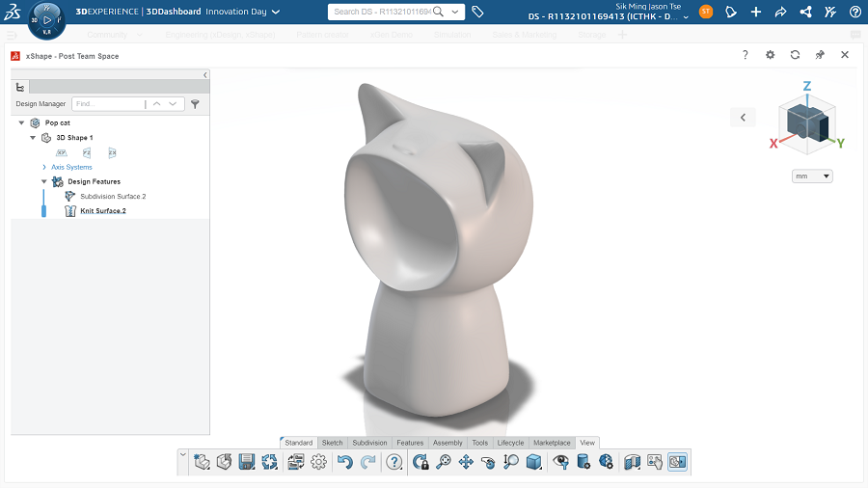Open the notifications bell

(x=731, y=12)
